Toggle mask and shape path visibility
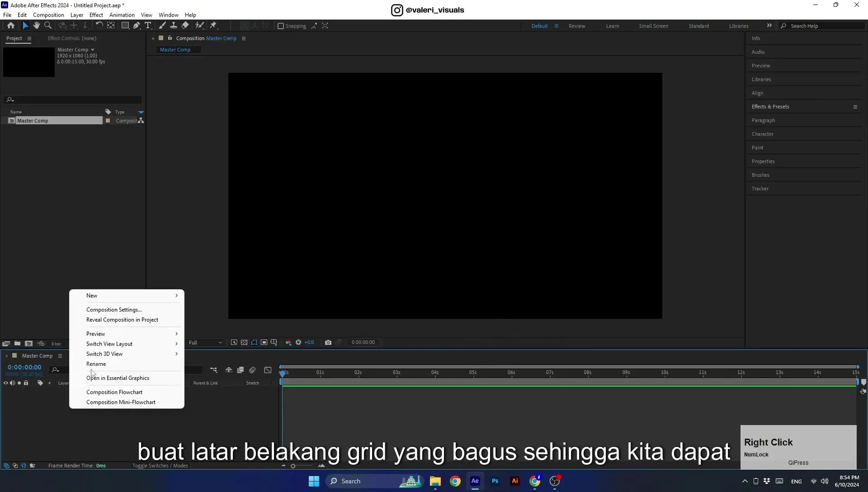Viewport: 868px width, 492px height. coord(254,342)
